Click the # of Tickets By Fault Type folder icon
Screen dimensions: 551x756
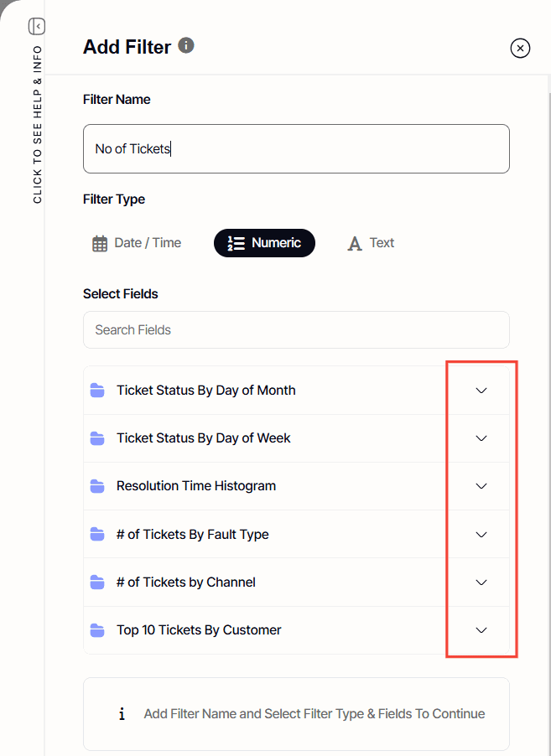point(97,535)
